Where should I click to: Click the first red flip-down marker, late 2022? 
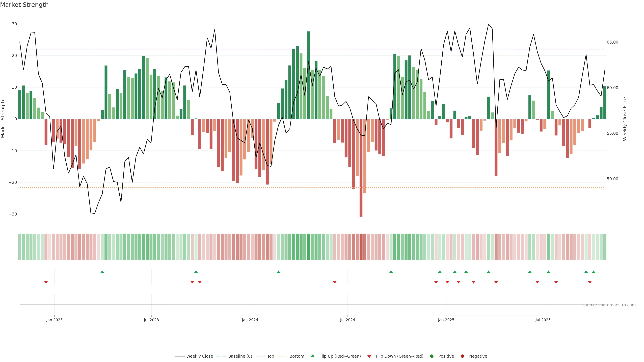pos(46,282)
